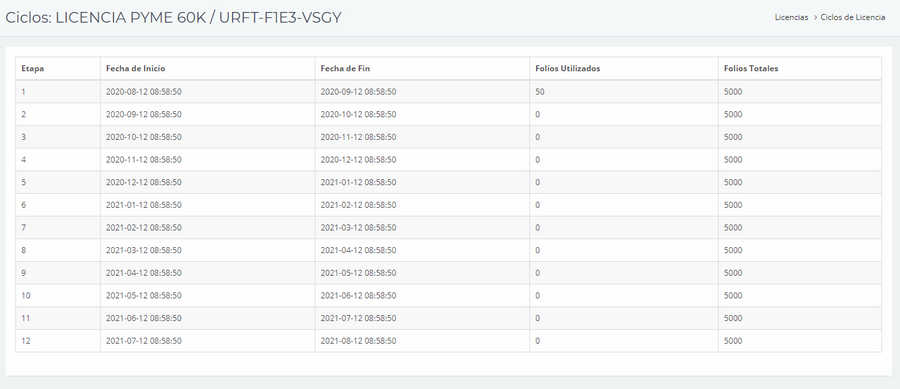Select the Etapa column header
Screen dimensions: 900x389
pyautogui.click(x=33, y=68)
